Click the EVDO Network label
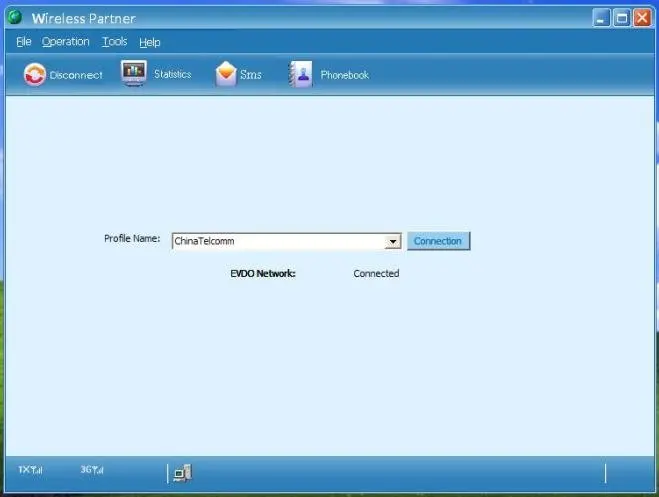The height and width of the screenshot is (497, 659). click(263, 273)
